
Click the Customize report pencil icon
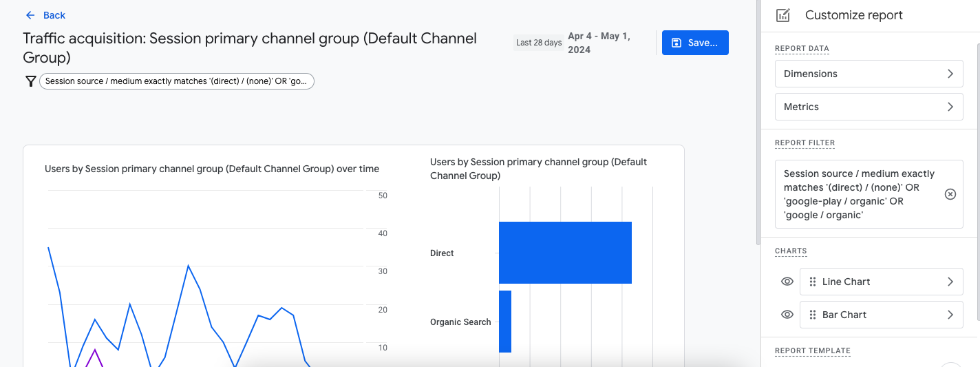pyautogui.click(x=782, y=15)
